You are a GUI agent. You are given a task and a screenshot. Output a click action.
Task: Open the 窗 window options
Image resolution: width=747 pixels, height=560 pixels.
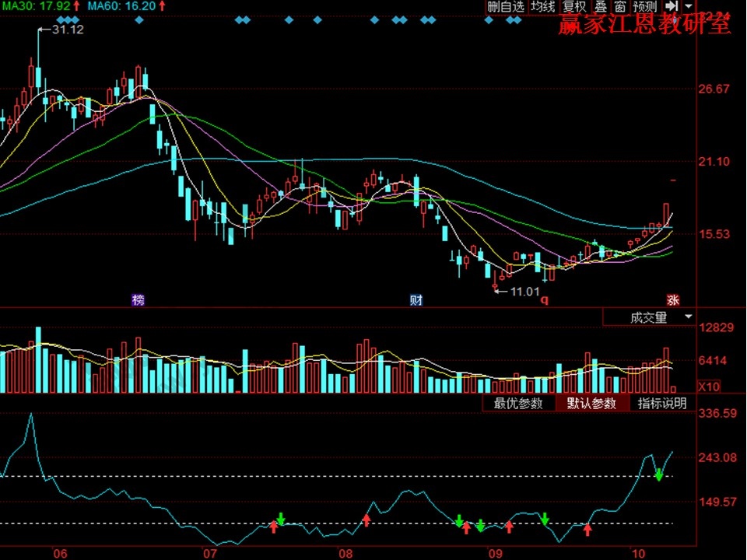tap(619, 7)
